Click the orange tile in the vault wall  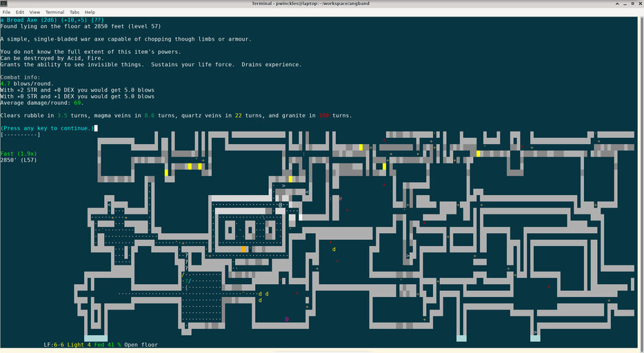pos(244,249)
